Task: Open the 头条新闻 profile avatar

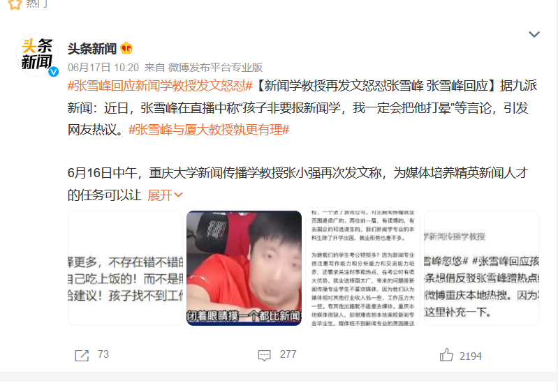Action: click(x=37, y=54)
